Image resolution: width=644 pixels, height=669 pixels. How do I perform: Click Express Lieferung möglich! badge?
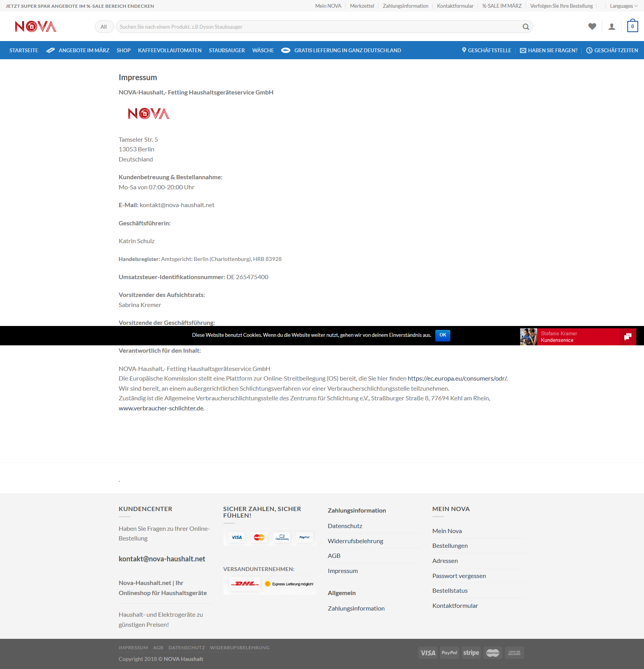point(289,584)
